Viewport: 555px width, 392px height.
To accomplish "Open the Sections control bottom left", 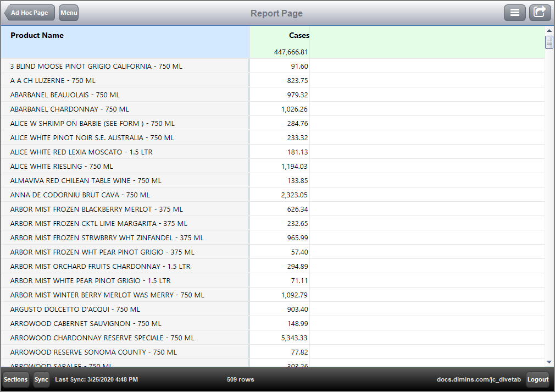I will [x=15, y=379].
